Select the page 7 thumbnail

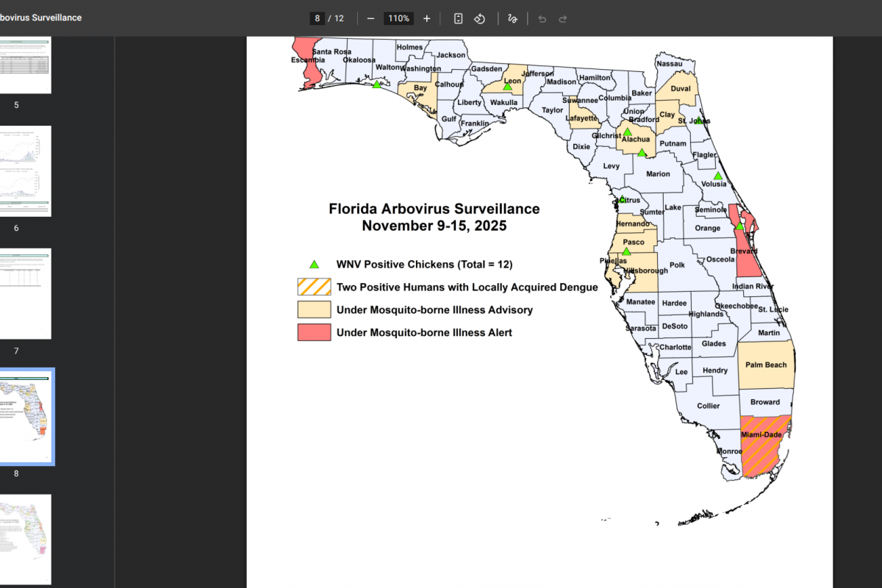click(24, 293)
